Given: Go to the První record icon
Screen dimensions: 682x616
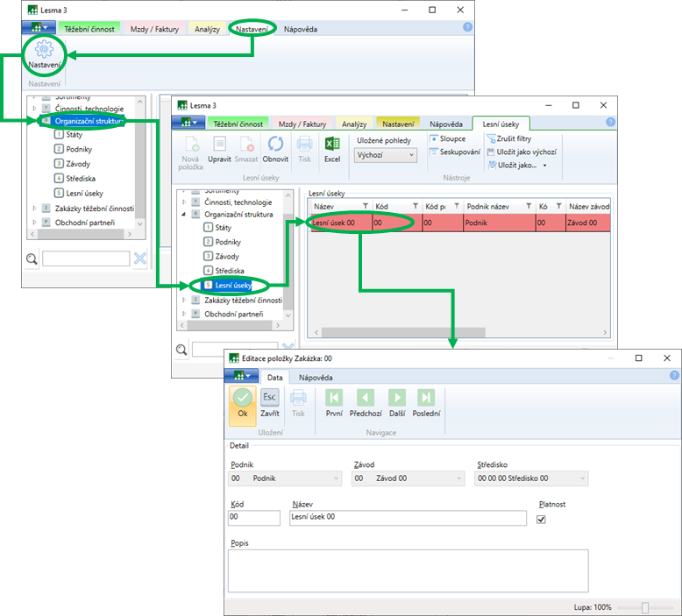Looking at the screenshot, I should (x=334, y=402).
